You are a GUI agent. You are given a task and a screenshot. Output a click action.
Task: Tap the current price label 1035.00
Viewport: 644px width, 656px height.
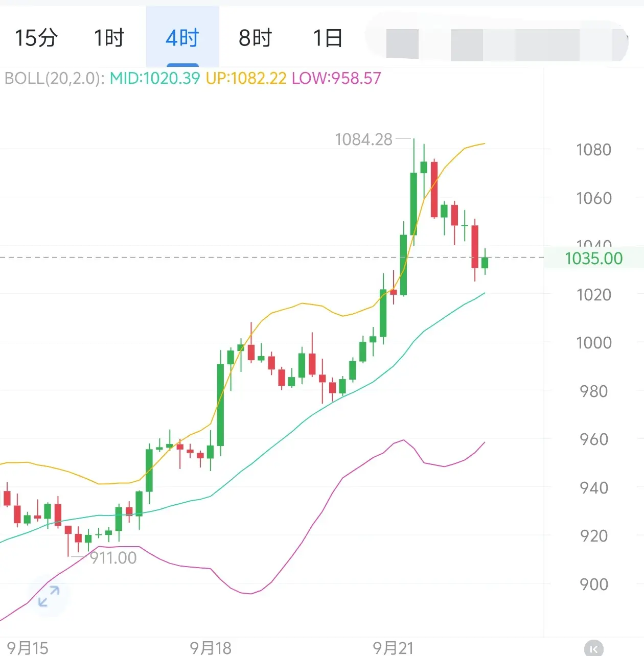click(x=594, y=258)
